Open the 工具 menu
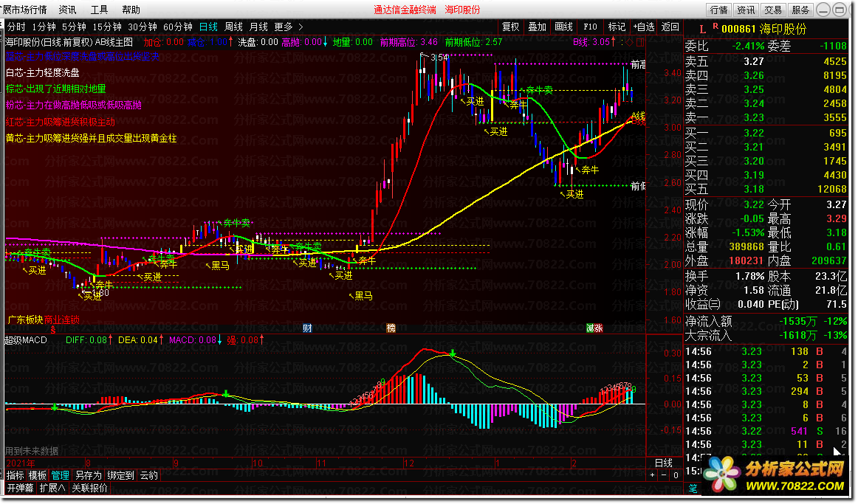The width and height of the screenshot is (858, 504). coord(99,10)
